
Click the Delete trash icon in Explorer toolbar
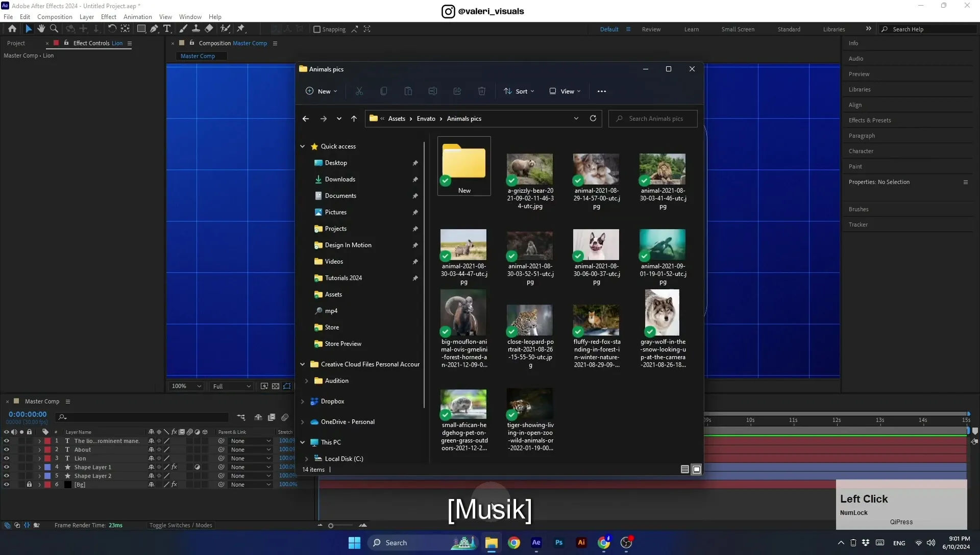click(481, 91)
